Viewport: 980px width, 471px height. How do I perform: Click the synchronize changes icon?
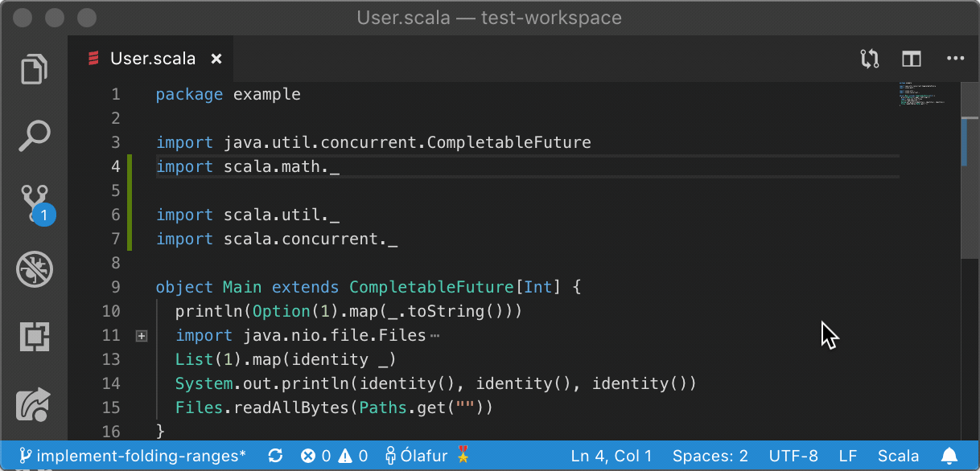pos(275,457)
